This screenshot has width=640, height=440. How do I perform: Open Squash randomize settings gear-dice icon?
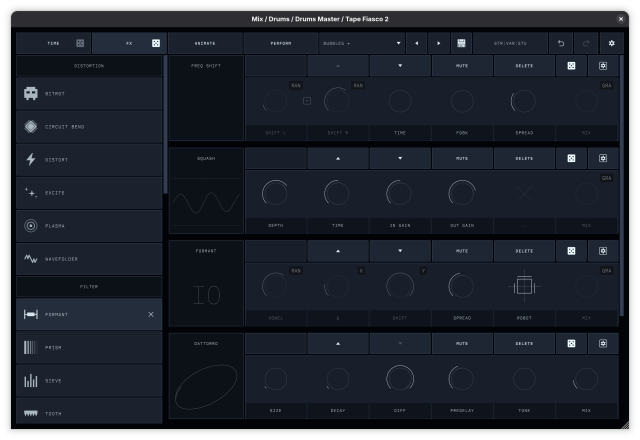603,158
